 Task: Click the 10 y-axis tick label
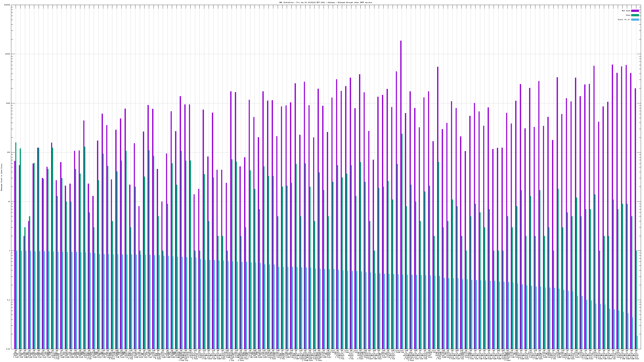click(9, 202)
